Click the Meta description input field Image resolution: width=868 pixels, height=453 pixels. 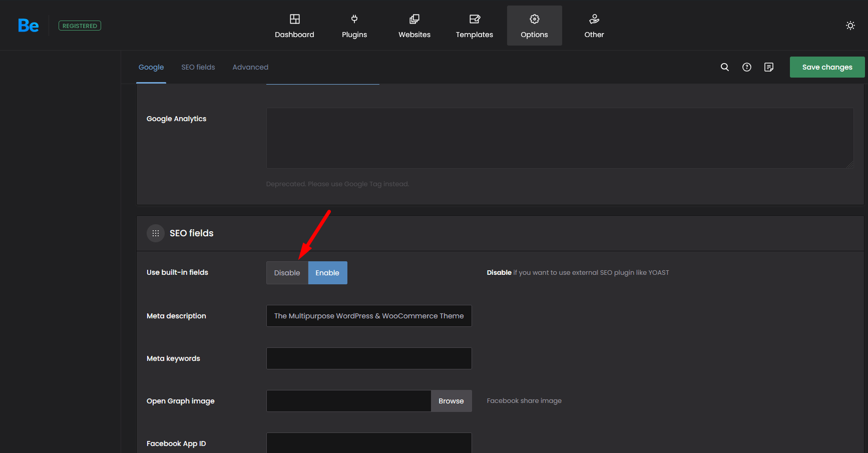click(369, 316)
